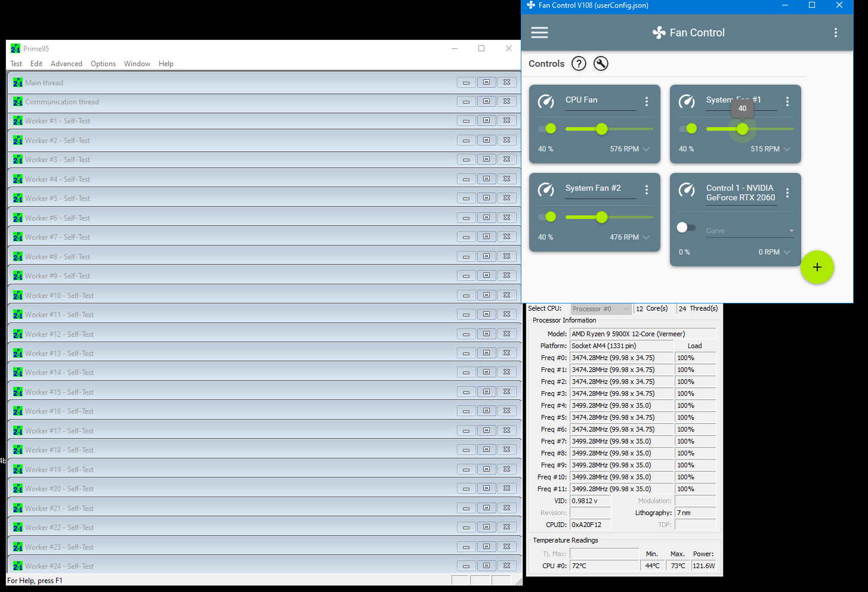Viewport: 868px width, 592px height.
Task: Click the VID 0.9812 v value
Action: 591,501
